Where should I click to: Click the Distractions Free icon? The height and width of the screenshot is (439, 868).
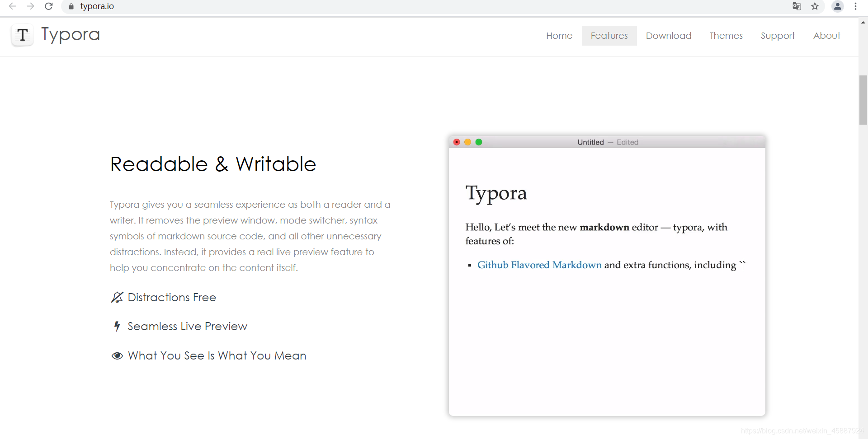pos(117,297)
